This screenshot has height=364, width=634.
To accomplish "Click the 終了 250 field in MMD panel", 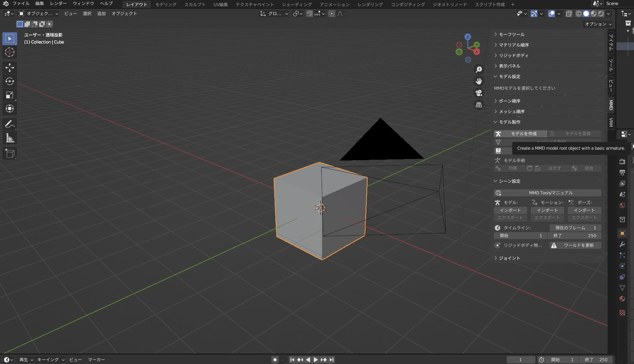I will 575,236.
